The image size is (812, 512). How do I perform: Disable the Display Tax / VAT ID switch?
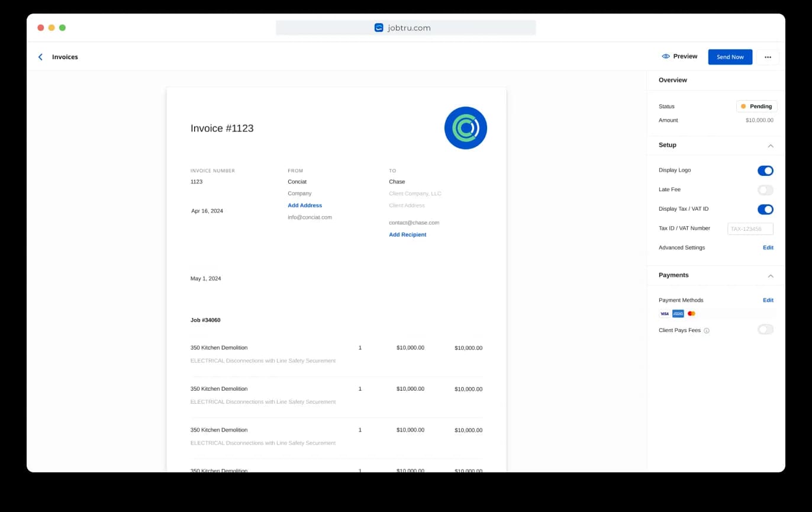[x=765, y=210]
